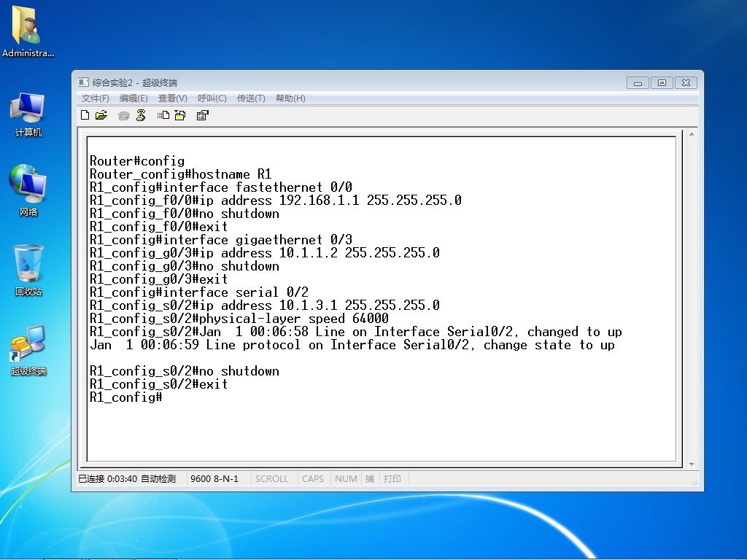
Task: Close the 超级终端 window
Action: pyautogui.click(x=686, y=83)
